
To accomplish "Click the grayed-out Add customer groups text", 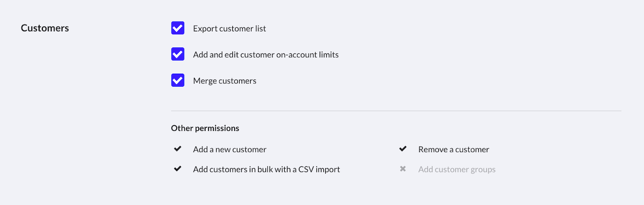I will pyautogui.click(x=457, y=170).
